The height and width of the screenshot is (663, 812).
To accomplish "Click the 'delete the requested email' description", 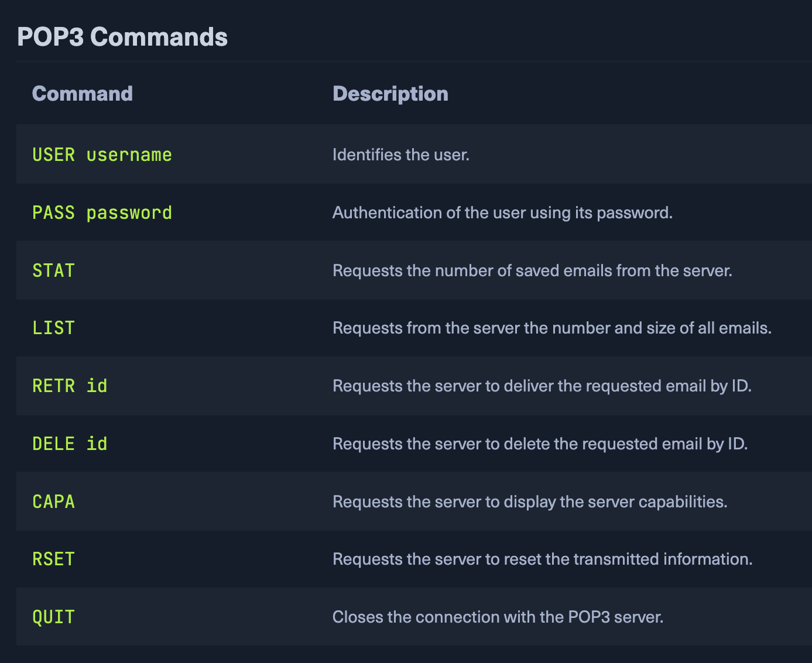I will pyautogui.click(x=540, y=444).
